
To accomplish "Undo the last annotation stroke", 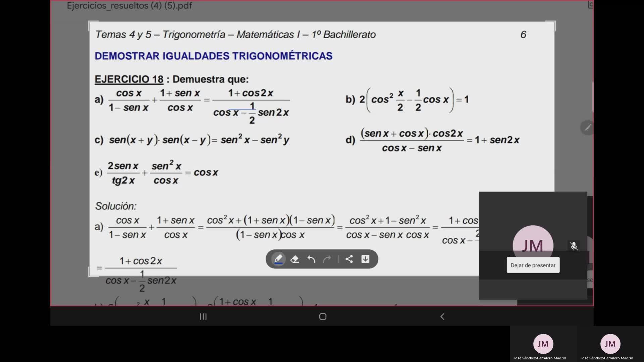I will [311, 259].
